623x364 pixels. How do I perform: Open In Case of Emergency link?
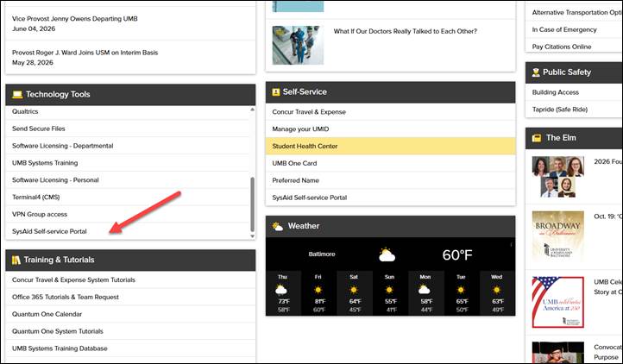[564, 30]
